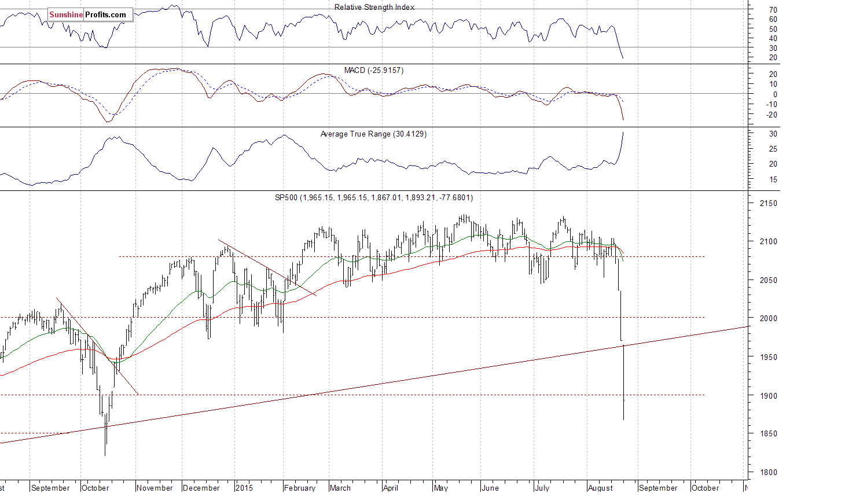Click the ATR 25 axis value
The image size is (856, 504).
pyautogui.click(x=773, y=149)
